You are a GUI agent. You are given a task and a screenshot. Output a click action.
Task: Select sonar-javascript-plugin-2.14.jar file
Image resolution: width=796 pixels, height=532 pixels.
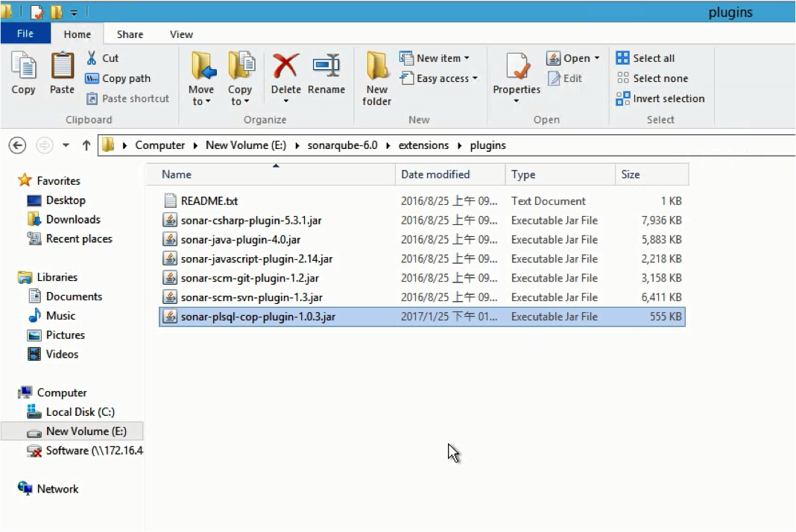[423, 259]
